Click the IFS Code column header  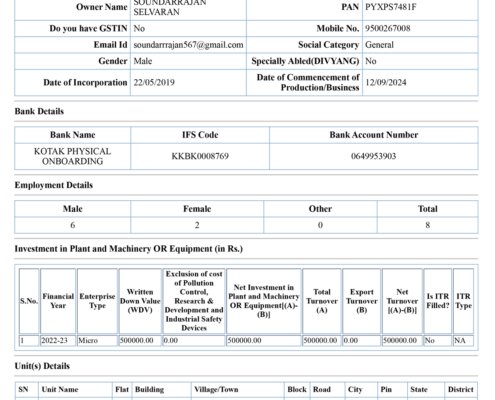(200, 135)
